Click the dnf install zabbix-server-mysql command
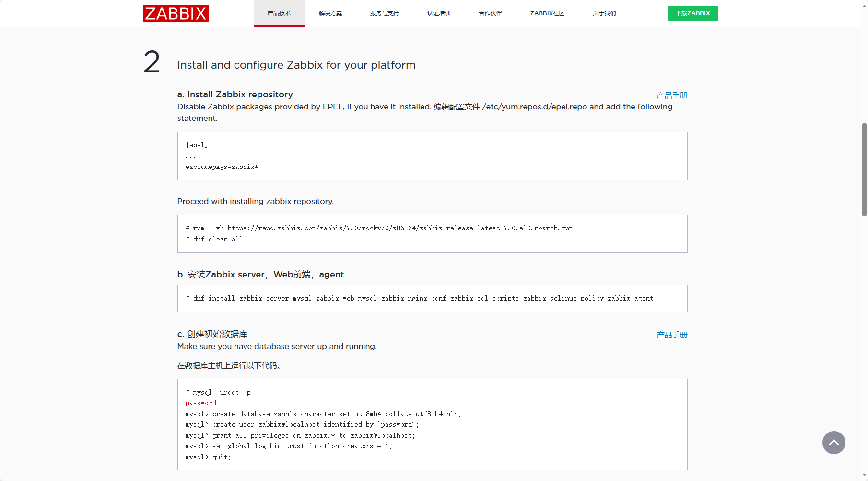 point(419,298)
